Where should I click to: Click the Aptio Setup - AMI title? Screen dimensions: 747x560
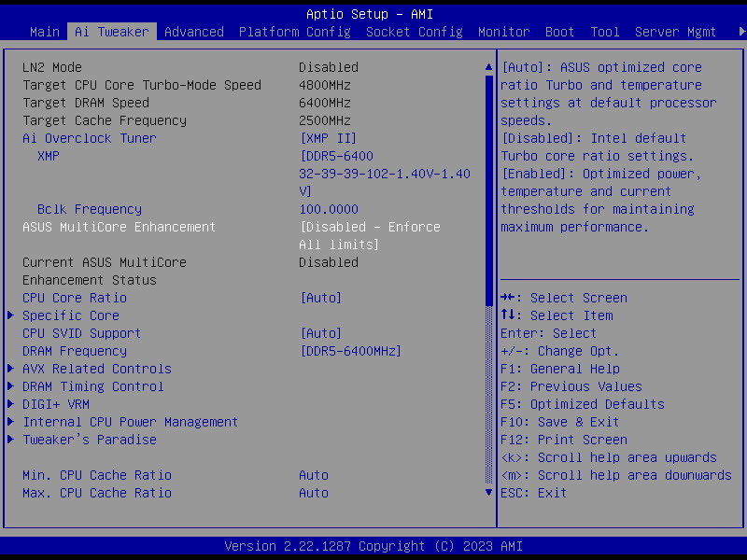pyautogui.click(x=370, y=14)
